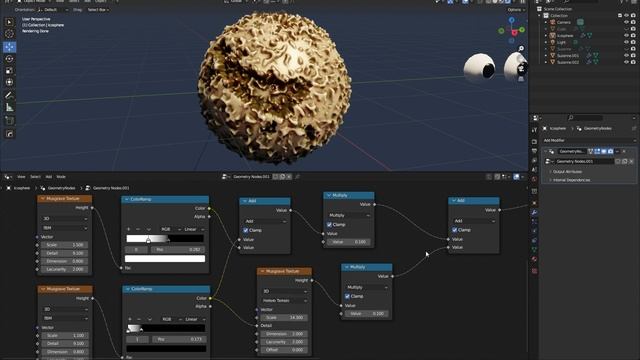This screenshot has width=640, height=360.
Task: Remove a color stop with the top ColorRamp minus
Action: (138, 229)
